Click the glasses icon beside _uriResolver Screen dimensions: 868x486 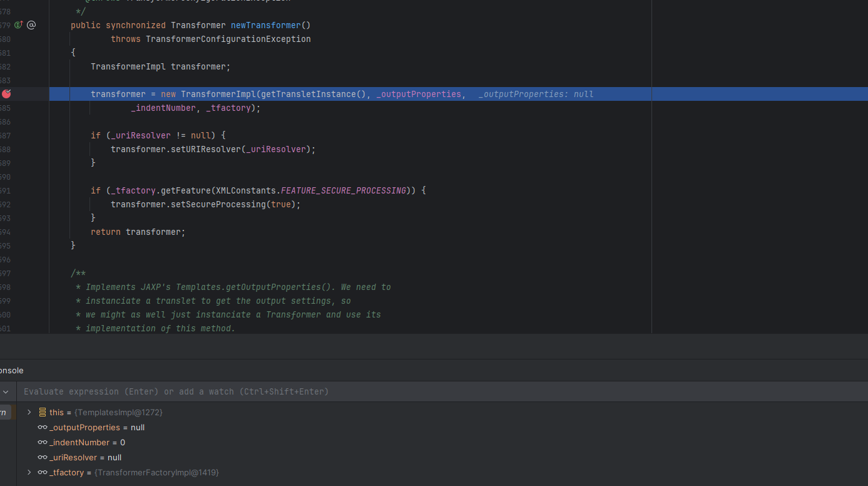coord(43,457)
